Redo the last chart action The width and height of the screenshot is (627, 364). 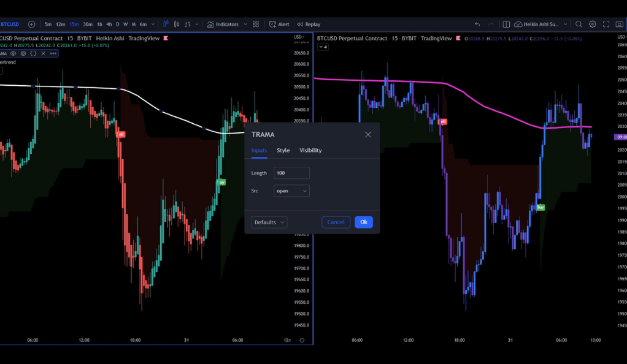click(491, 25)
